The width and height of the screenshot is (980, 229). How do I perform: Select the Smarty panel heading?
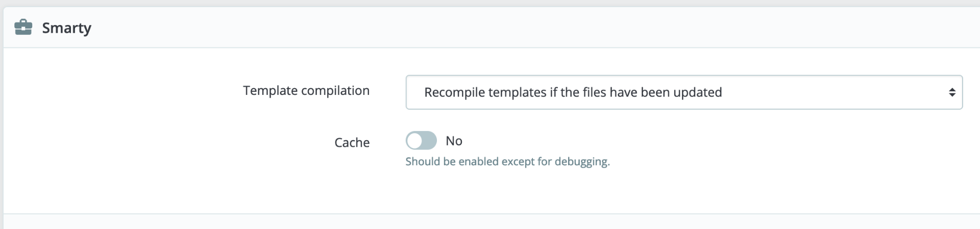point(66,28)
